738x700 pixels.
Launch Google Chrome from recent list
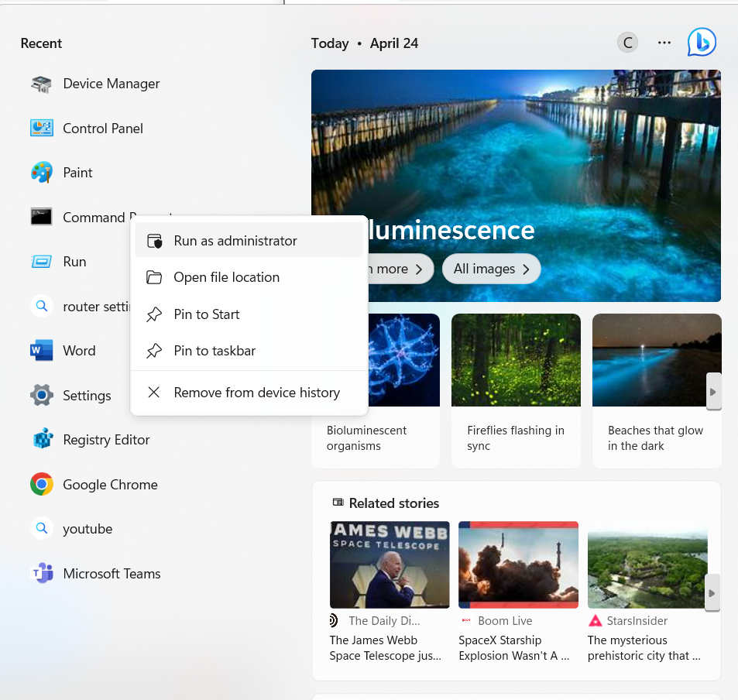109,485
